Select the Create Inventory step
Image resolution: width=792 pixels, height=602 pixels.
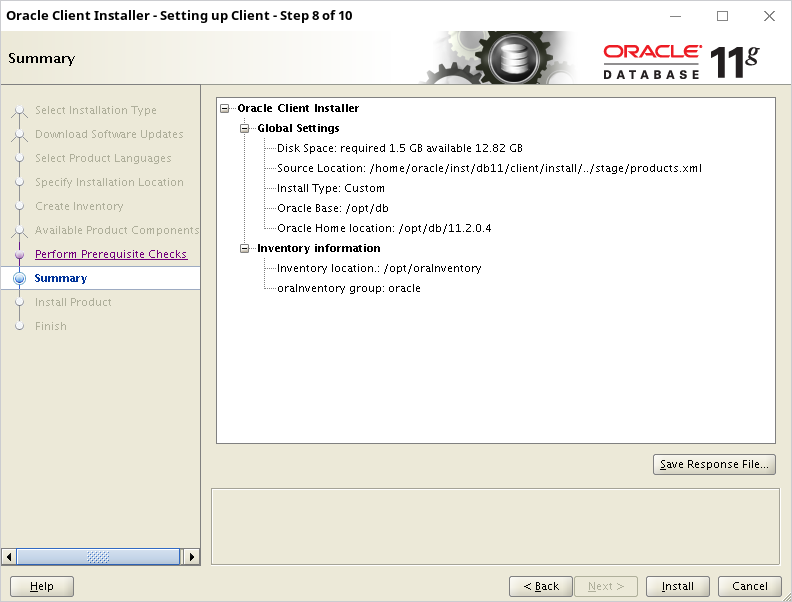tap(79, 206)
